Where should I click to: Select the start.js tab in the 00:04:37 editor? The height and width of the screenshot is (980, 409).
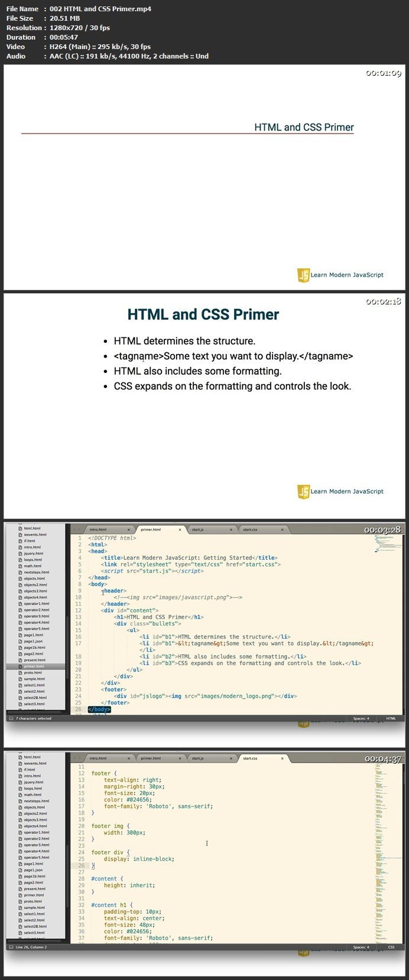pos(211,758)
